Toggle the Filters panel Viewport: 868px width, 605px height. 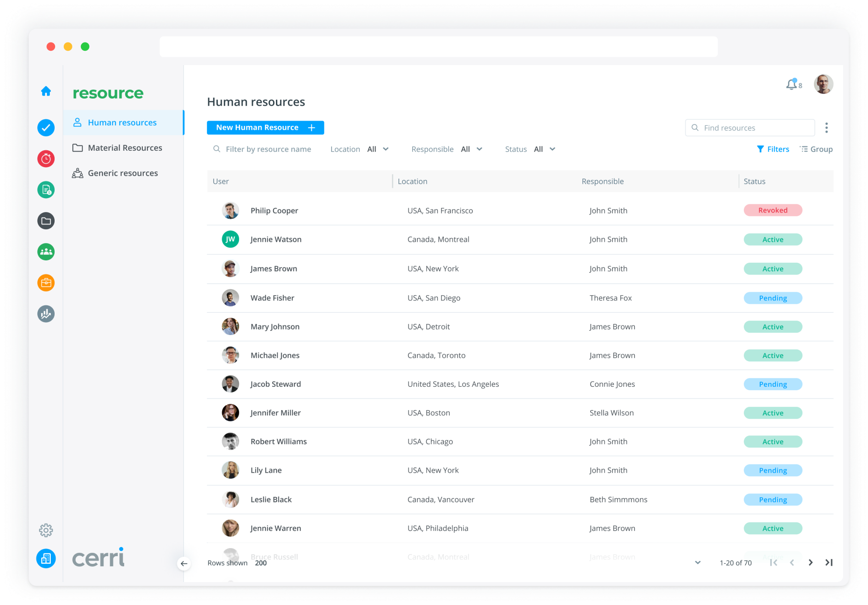(773, 149)
